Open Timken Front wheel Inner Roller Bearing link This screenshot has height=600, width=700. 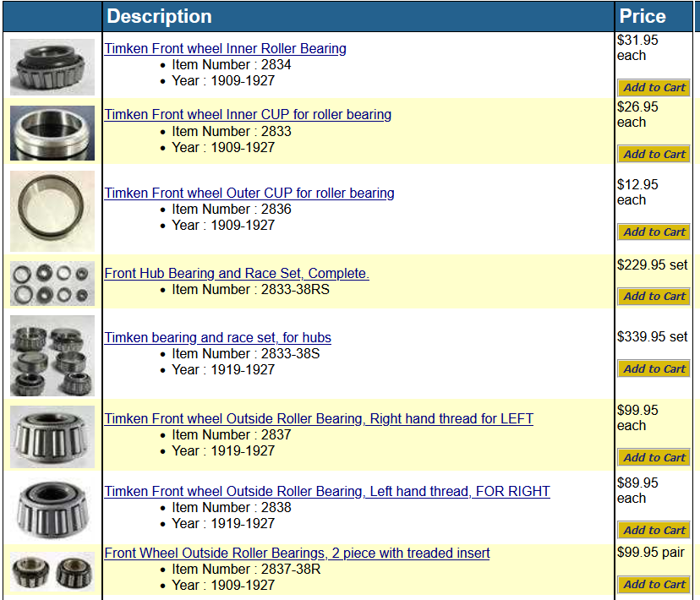(x=225, y=49)
